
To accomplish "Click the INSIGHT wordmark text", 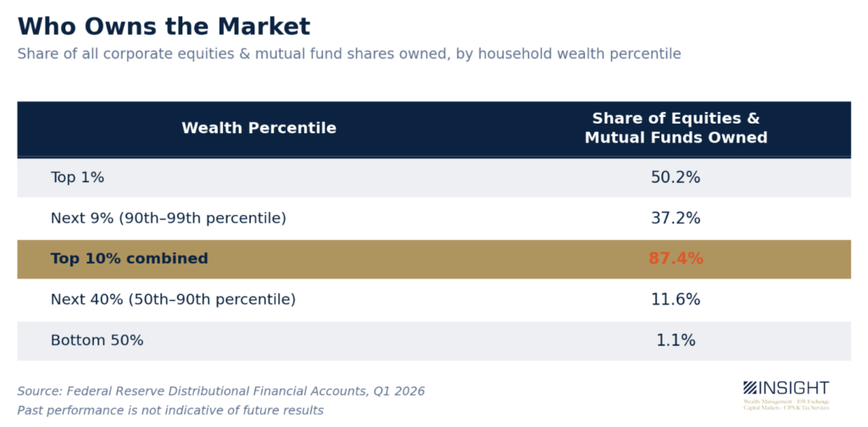I will coord(793,388).
